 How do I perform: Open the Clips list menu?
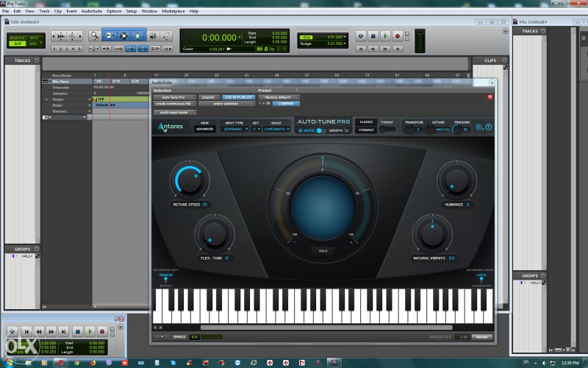(504, 60)
